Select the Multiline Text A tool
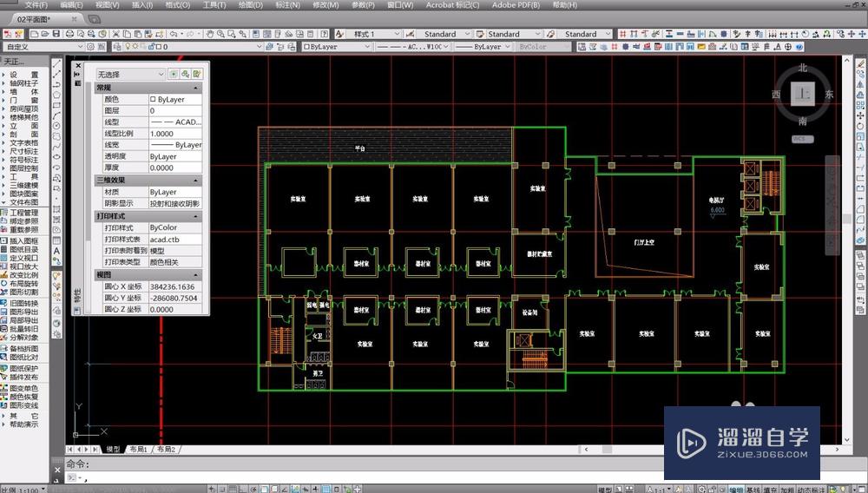 click(57, 251)
